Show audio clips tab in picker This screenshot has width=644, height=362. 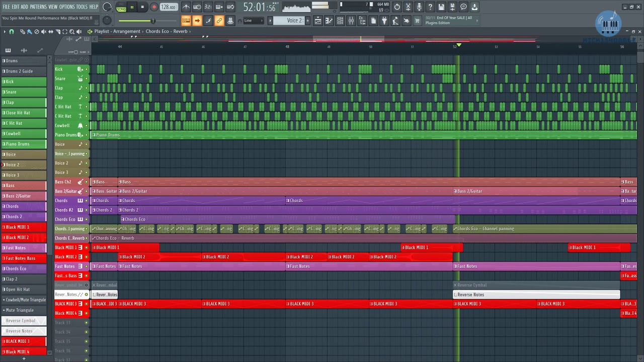point(24,50)
